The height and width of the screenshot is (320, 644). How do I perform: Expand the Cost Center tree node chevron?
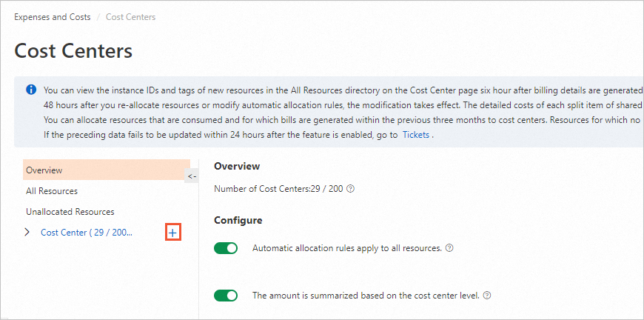27,233
